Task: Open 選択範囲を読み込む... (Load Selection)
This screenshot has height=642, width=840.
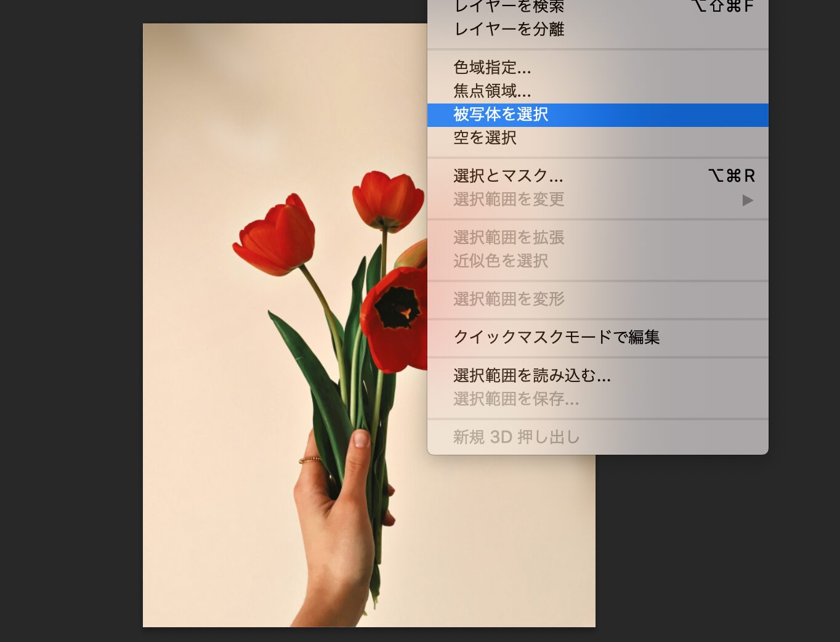Action: [x=531, y=376]
